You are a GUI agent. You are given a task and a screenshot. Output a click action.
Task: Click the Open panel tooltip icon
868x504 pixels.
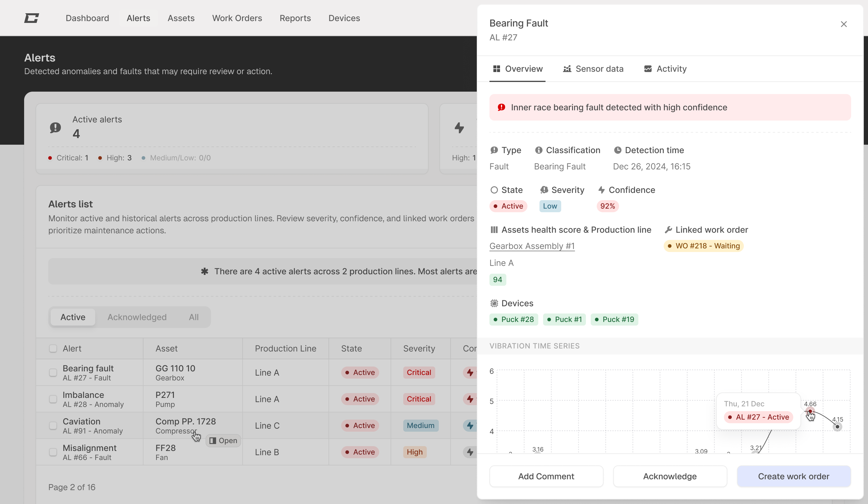(213, 441)
